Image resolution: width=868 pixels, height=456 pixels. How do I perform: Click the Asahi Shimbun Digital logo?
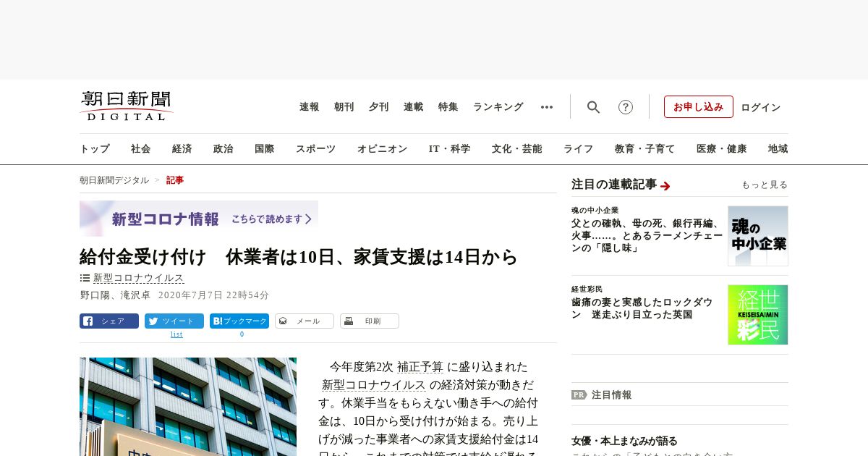[x=127, y=106]
